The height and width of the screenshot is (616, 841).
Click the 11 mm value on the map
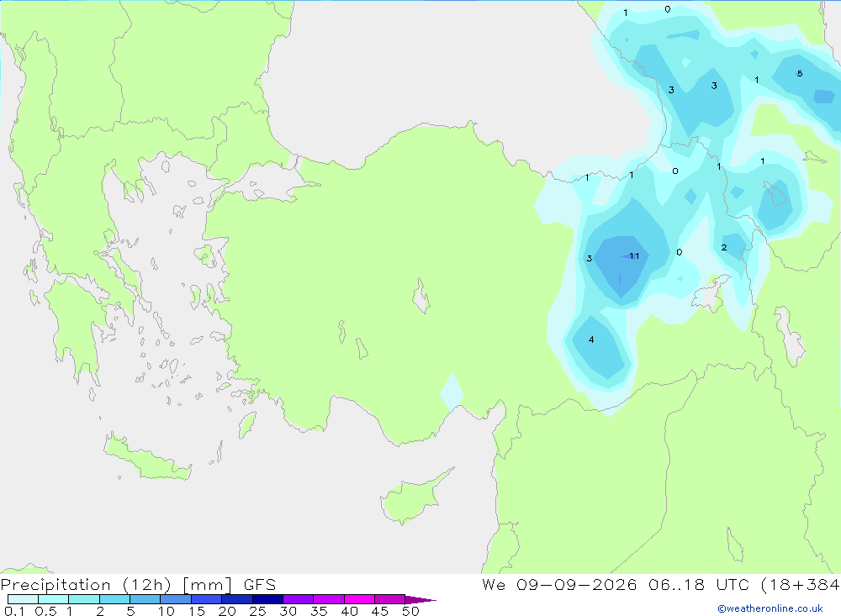click(x=634, y=255)
